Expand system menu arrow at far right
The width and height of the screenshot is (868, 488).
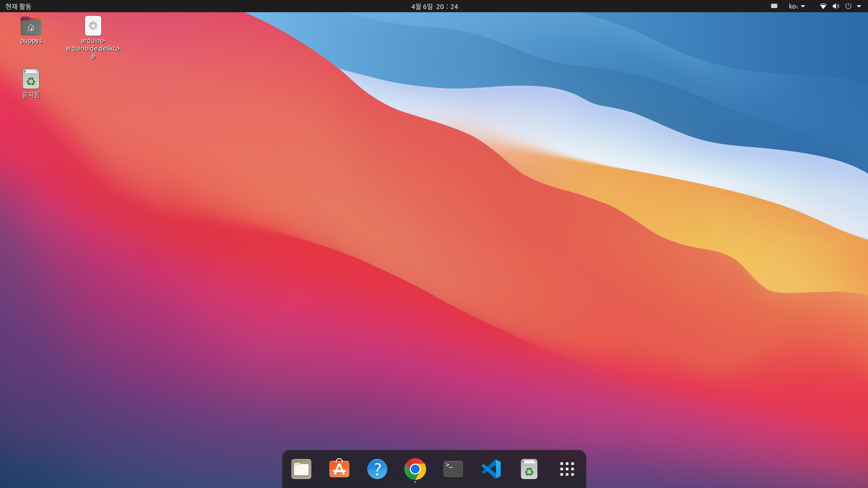[x=859, y=6]
